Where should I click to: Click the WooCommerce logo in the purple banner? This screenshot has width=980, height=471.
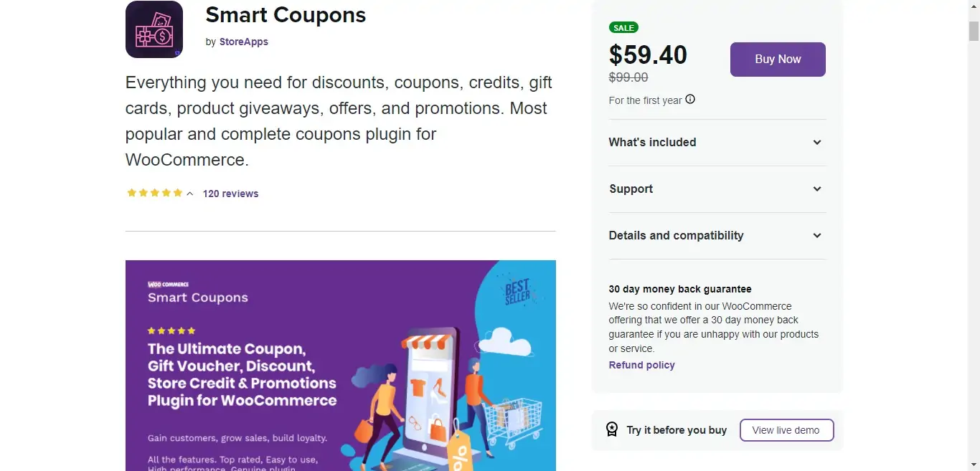pos(168,285)
